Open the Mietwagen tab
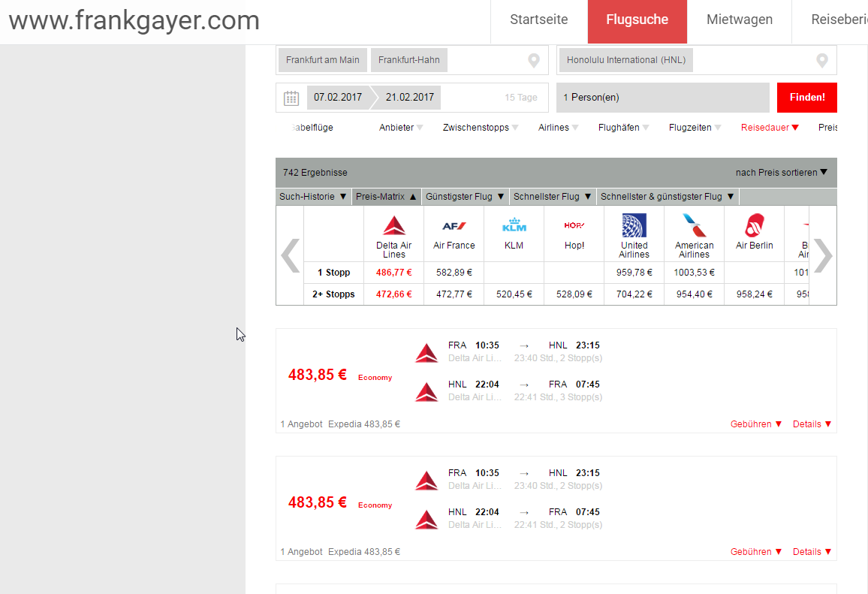 [740, 20]
